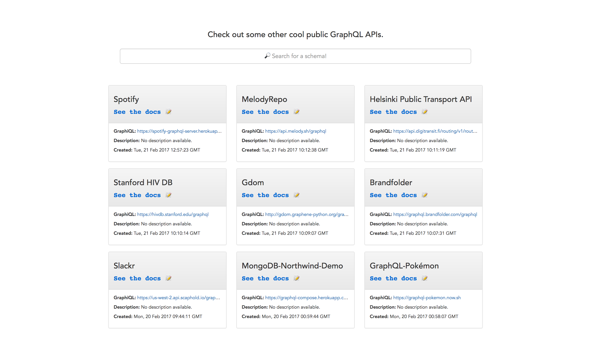Open 'See the docs' for GraphQL-Pokémon

393,278
